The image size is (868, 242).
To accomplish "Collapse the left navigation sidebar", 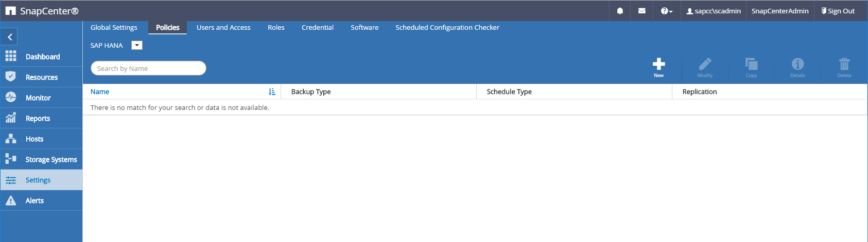I will (x=10, y=37).
